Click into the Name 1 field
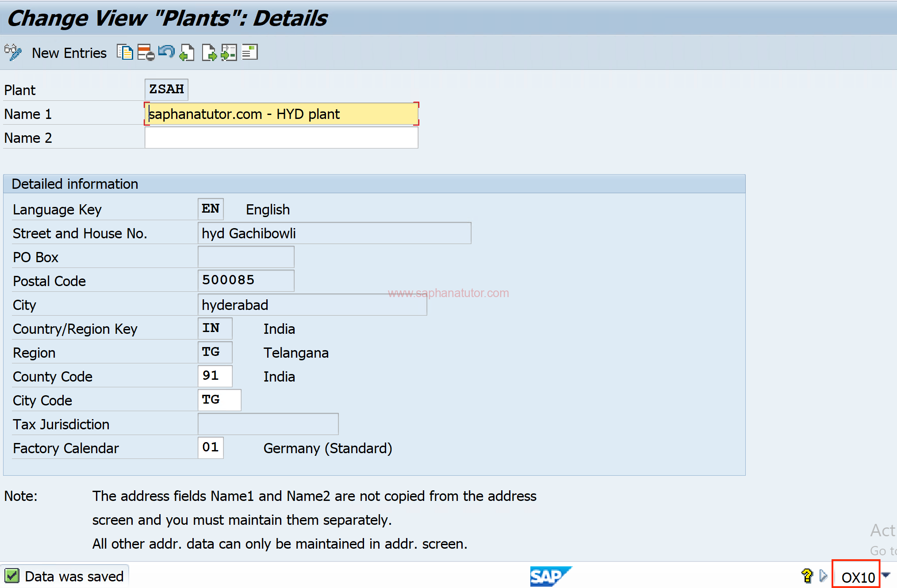897x588 pixels. pos(281,114)
